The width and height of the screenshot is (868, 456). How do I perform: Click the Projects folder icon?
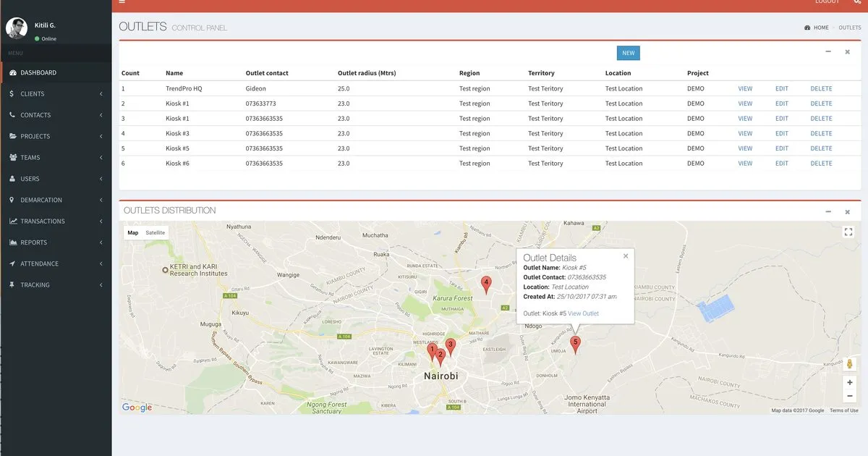coord(13,136)
